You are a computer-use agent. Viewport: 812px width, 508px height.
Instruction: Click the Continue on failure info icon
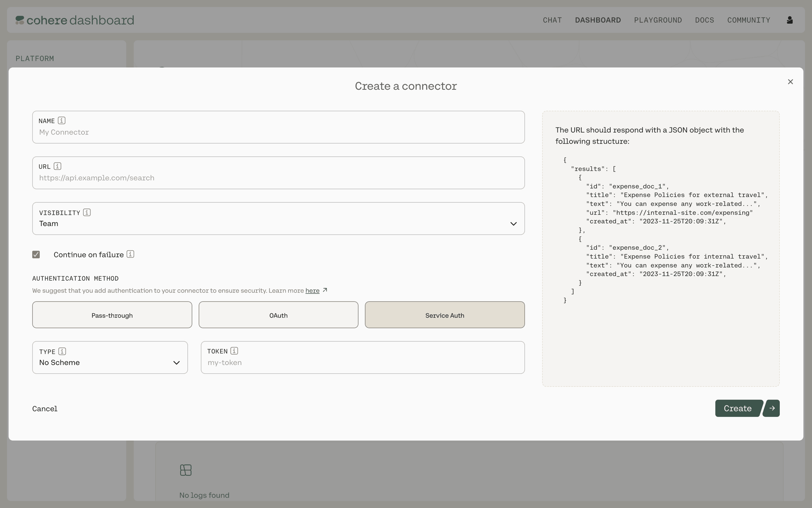[130, 254]
